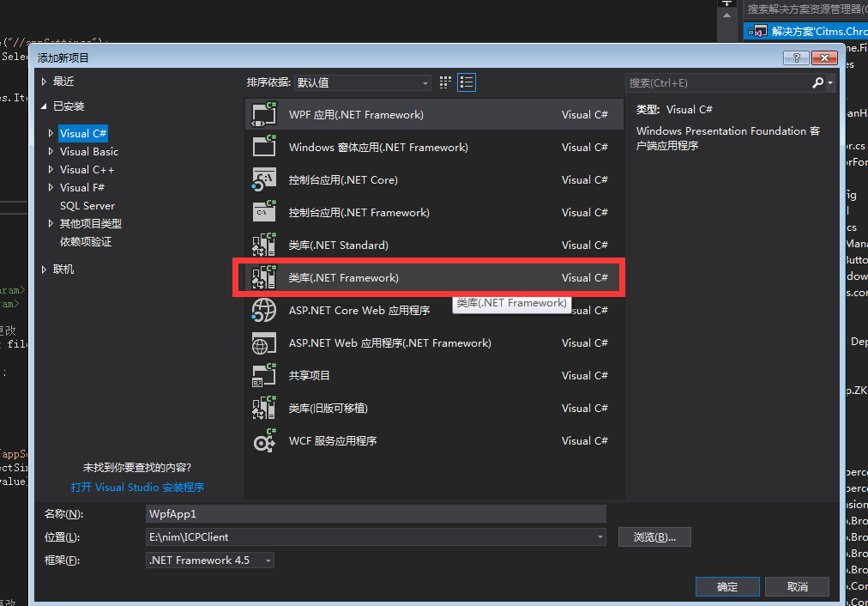This screenshot has width=868, height=606.
Task: Select the 依赖项验证 category
Action: tap(86, 241)
